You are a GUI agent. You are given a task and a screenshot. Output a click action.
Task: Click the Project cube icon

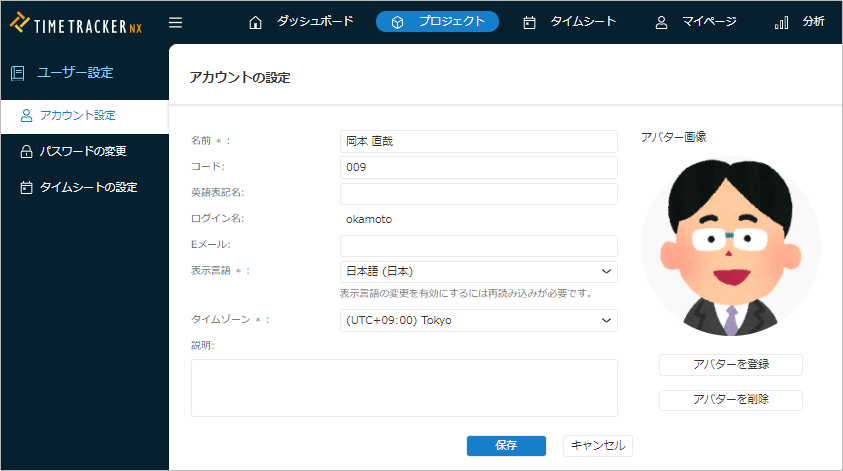(x=397, y=22)
